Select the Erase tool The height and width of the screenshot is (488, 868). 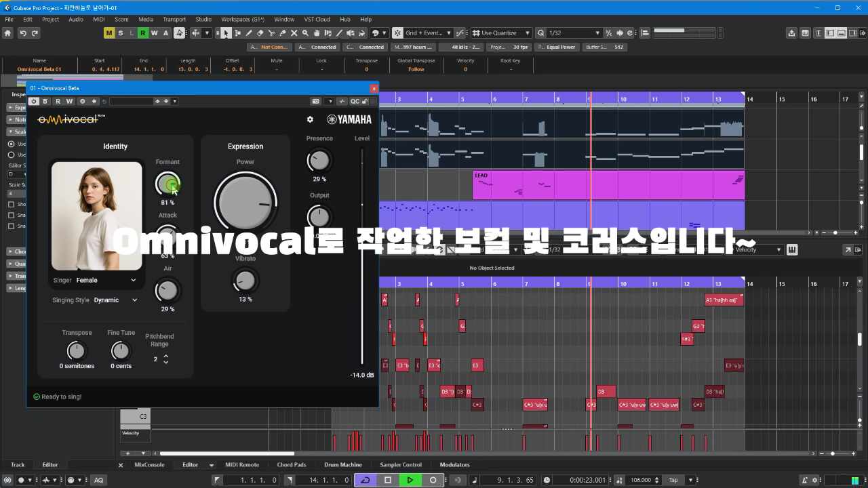coord(260,33)
